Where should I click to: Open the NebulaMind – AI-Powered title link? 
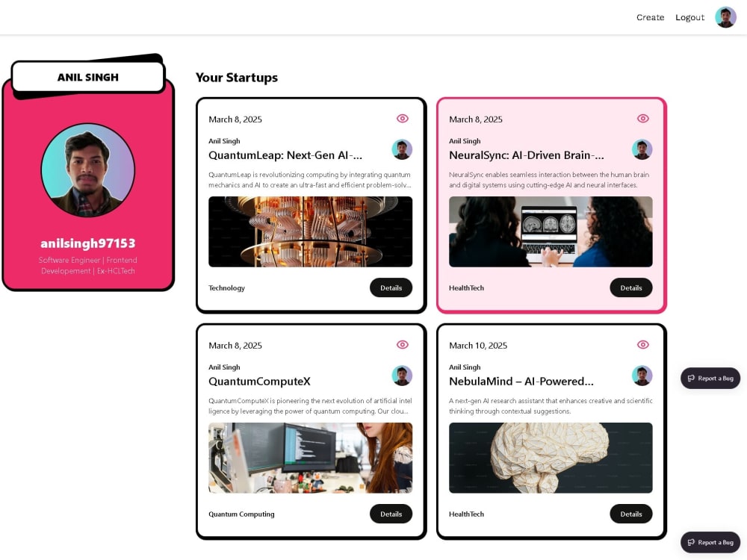521,382
